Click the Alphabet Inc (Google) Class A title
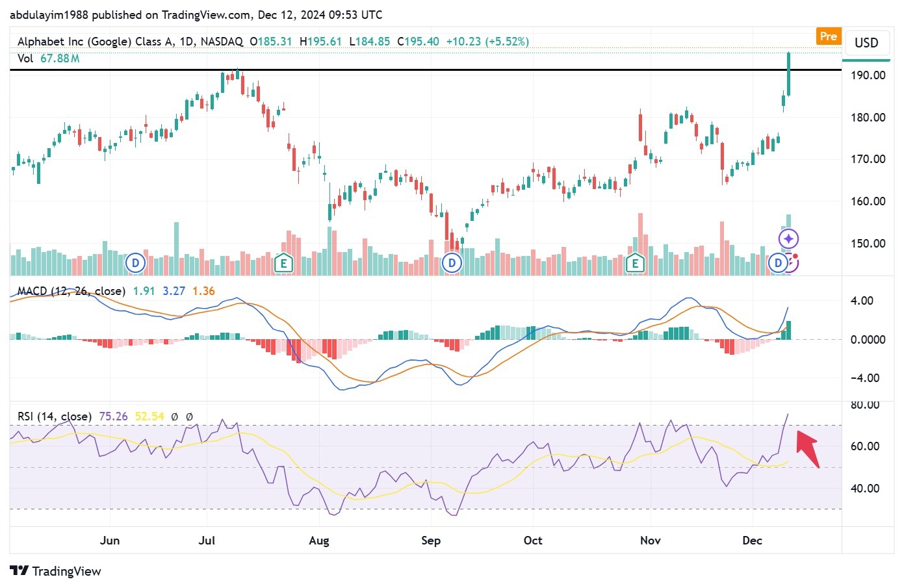The width and height of the screenshot is (904, 588). coord(96,42)
